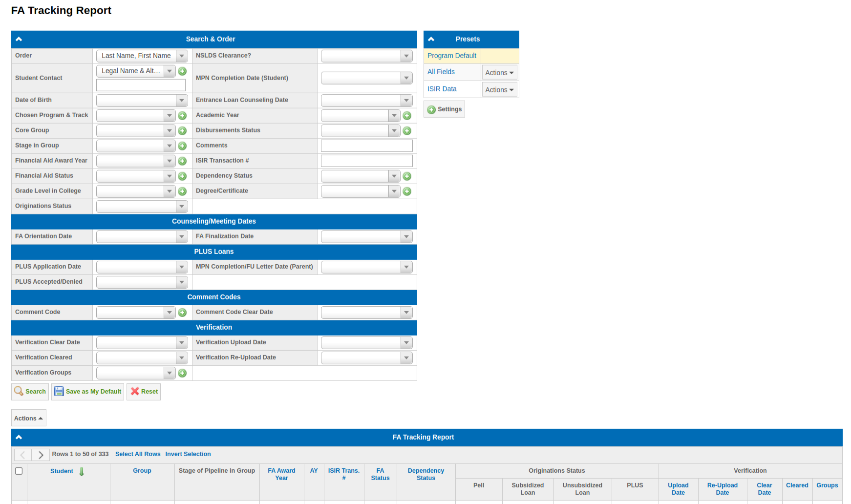Image resolution: width=851 pixels, height=504 pixels.
Task: Click into the Comments text field
Action: [x=367, y=146]
